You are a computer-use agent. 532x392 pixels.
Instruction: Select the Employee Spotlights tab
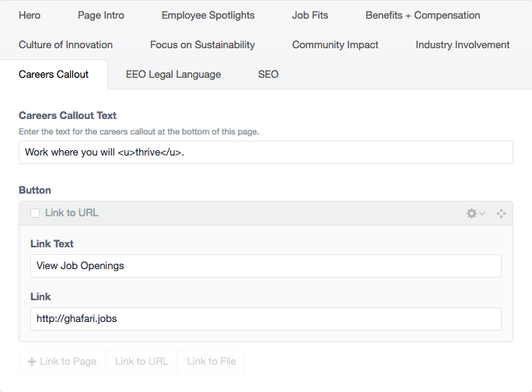[208, 16]
